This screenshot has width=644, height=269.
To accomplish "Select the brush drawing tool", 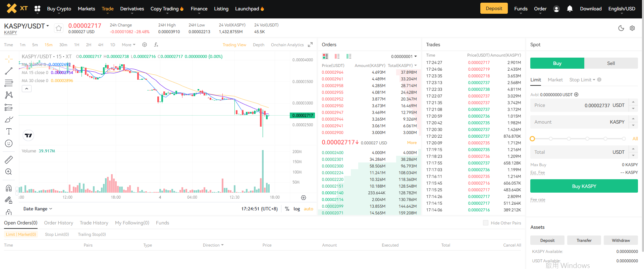I will point(9,119).
